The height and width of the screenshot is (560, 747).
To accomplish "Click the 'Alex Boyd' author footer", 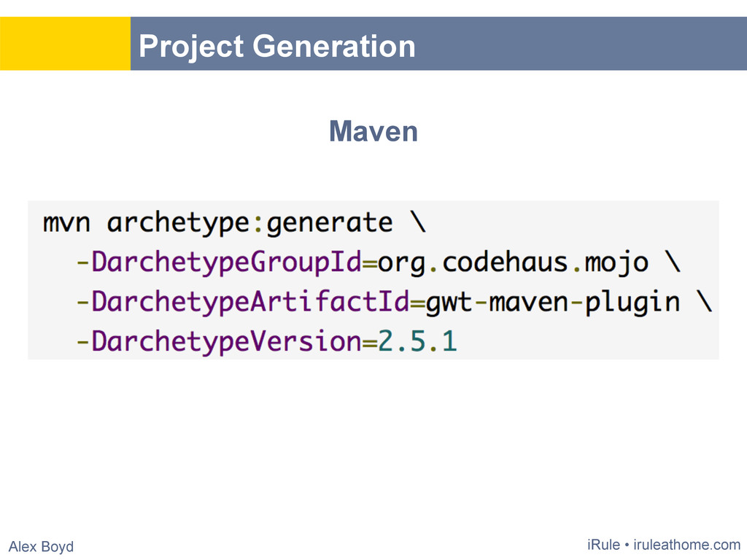I will pos(41,546).
